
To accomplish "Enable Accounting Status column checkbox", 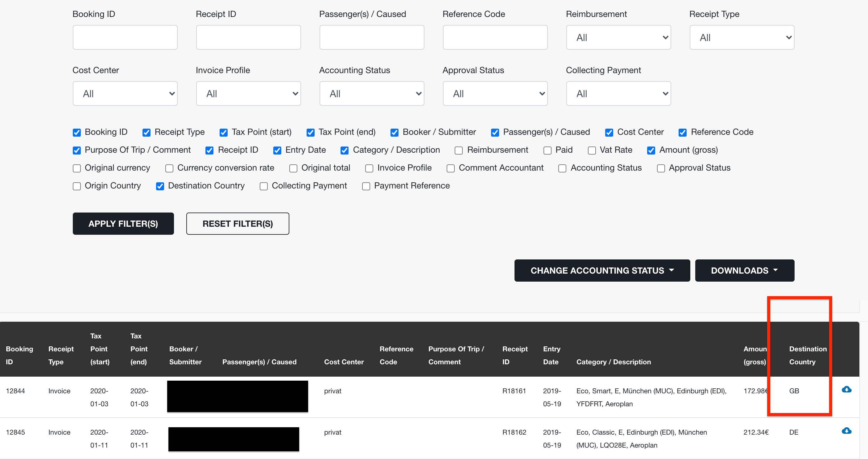I will click(562, 168).
